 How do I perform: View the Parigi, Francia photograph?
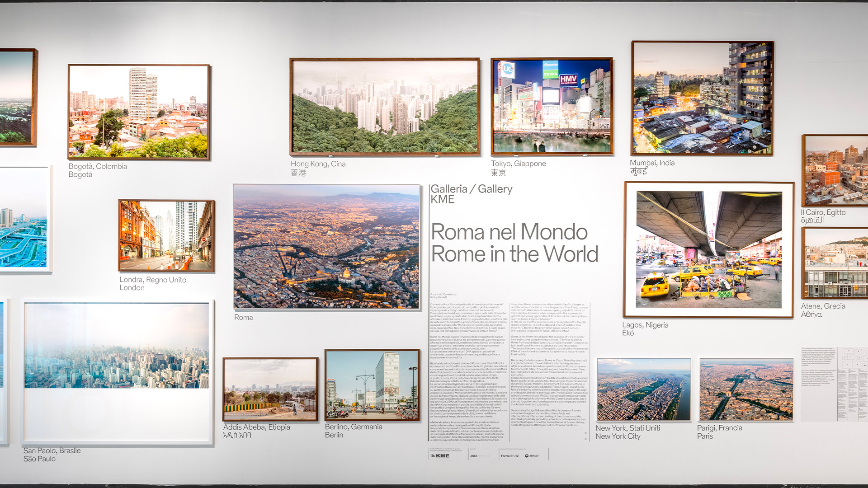[x=746, y=389]
